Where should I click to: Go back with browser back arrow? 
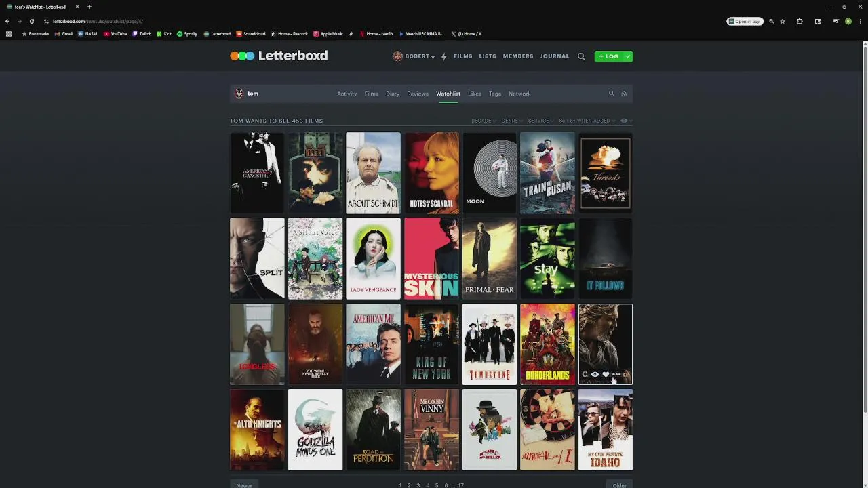(7, 21)
